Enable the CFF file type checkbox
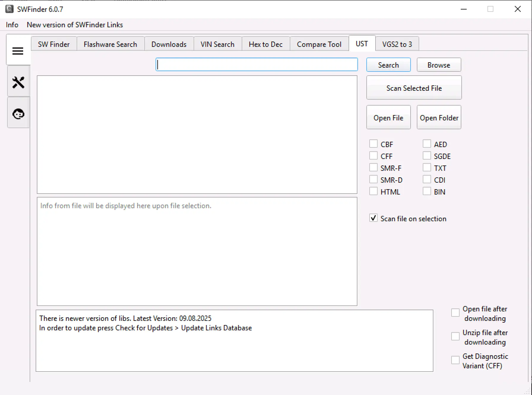 [x=373, y=156]
